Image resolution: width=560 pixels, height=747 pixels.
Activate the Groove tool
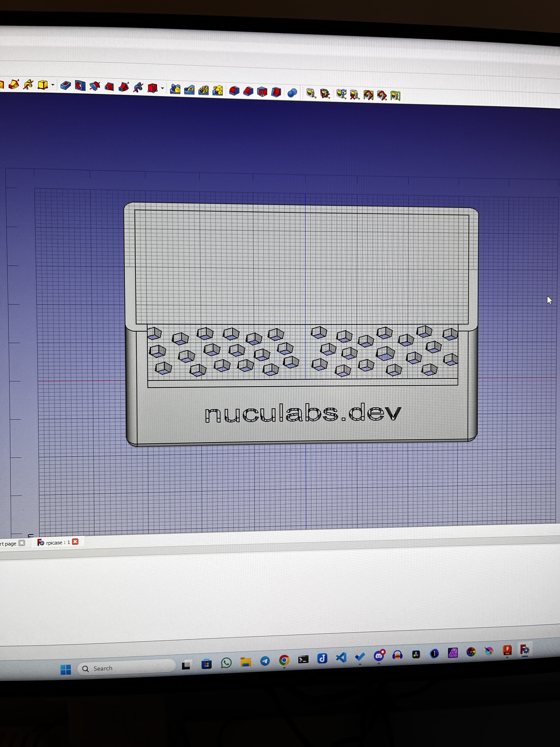pyautogui.click(x=94, y=86)
